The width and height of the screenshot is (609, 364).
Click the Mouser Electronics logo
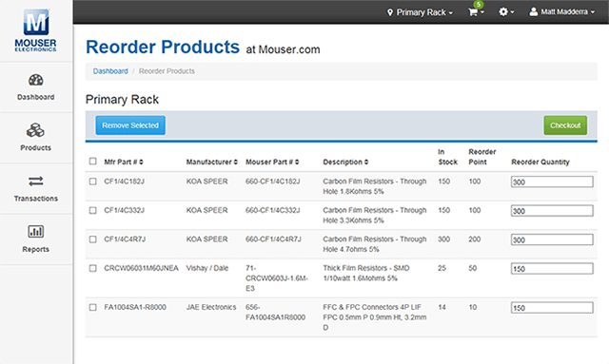coord(36,30)
